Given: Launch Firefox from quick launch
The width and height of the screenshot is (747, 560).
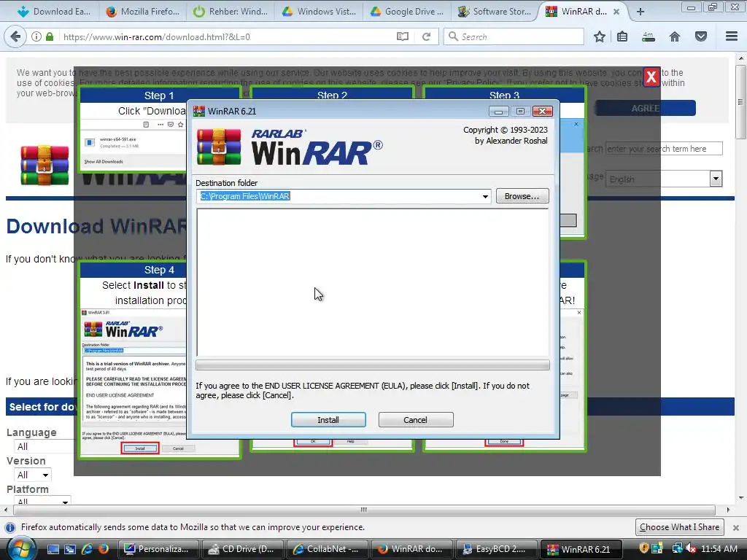Looking at the screenshot, I should point(103,549).
